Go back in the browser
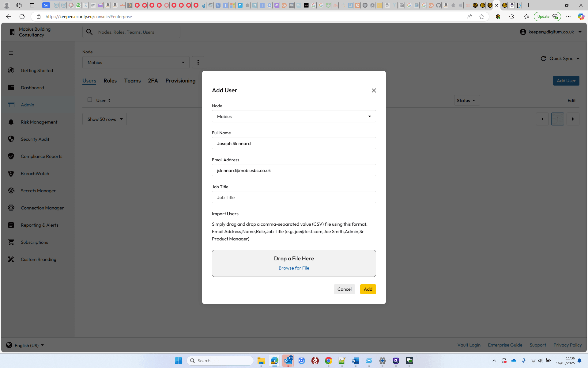 point(9,17)
